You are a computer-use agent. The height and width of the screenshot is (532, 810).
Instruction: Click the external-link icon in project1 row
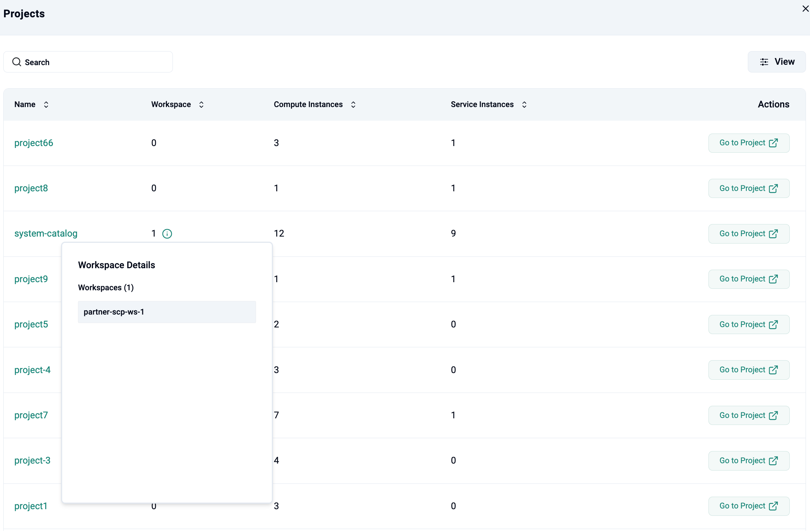(x=773, y=506)
